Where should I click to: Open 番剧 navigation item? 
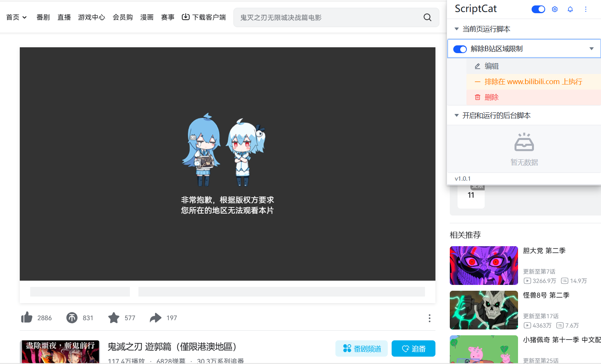43,17
